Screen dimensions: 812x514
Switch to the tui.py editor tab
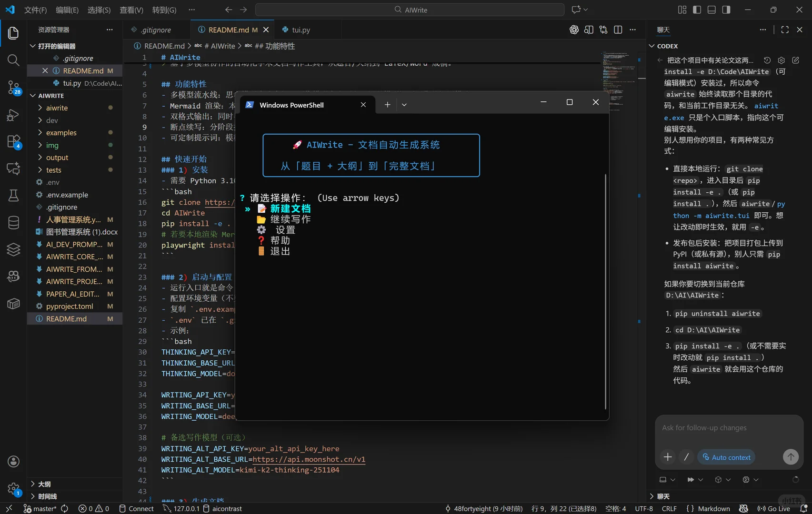point(301,30)
